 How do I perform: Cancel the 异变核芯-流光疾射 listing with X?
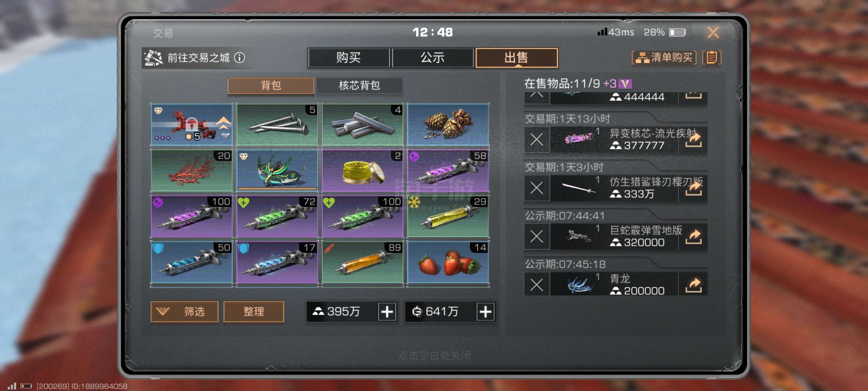pyautogui.click(x=536, y=139)
